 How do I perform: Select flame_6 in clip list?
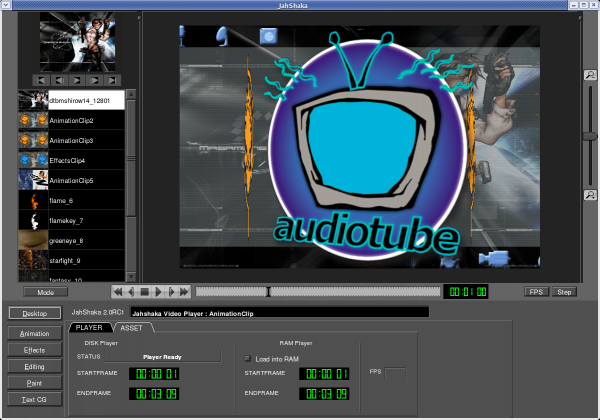72,200
